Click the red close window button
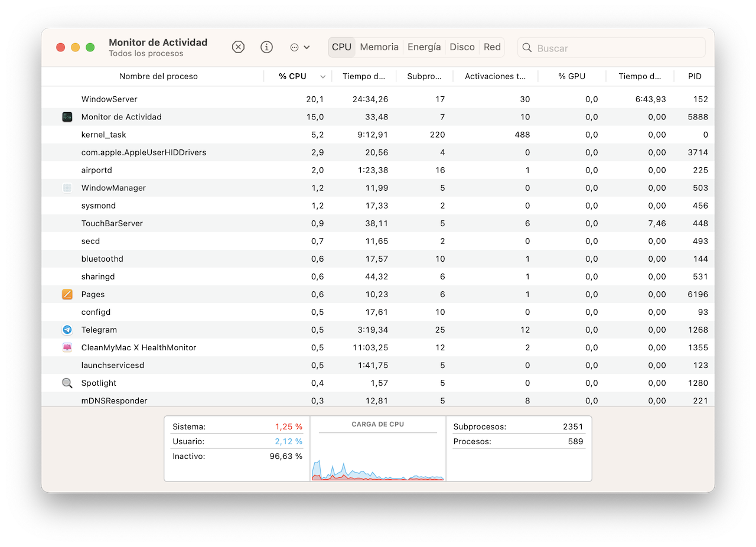This screenshot has height=547, width=756. [x=60, y=47]
